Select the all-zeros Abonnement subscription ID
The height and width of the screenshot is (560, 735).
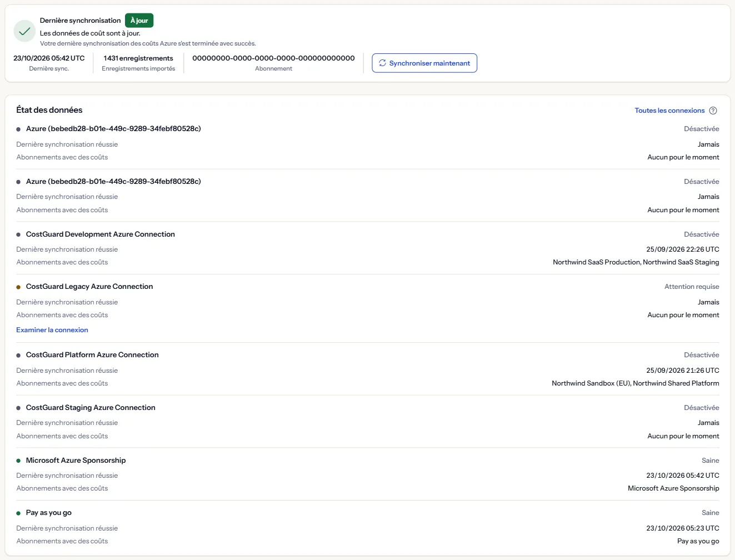[x=273, y=58]
